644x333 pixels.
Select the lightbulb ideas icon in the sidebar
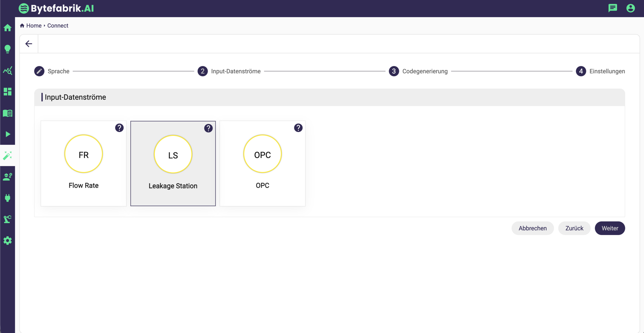point(7,49)
